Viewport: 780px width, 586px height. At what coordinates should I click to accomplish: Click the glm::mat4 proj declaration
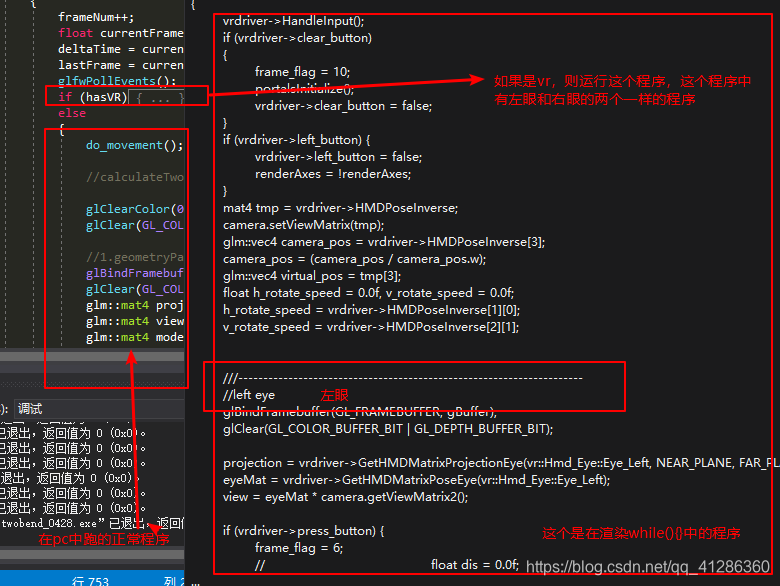(135, 305)
